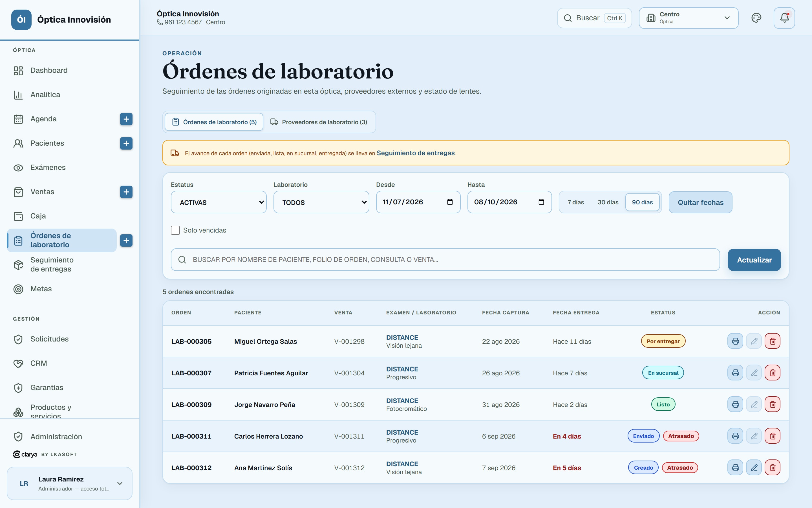
Task: Open the theme palette icon
Action: tap(756, 18)
